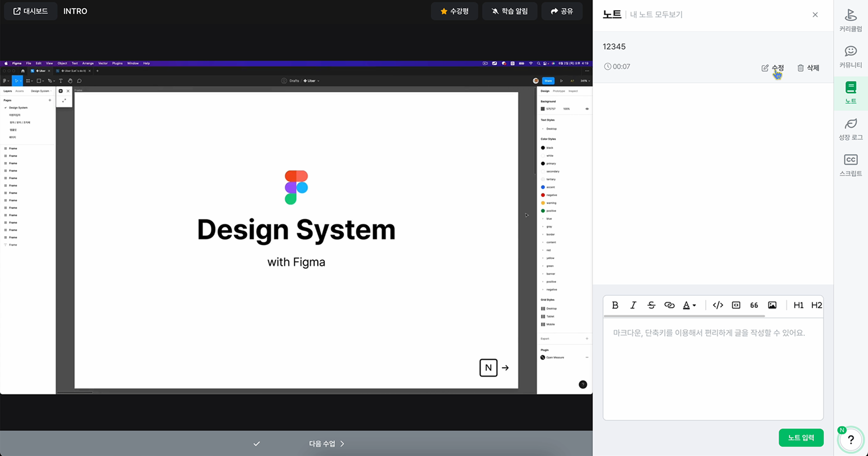Select Figma's Move tool in the video
The image size is (868, 456).
point(16,81)
